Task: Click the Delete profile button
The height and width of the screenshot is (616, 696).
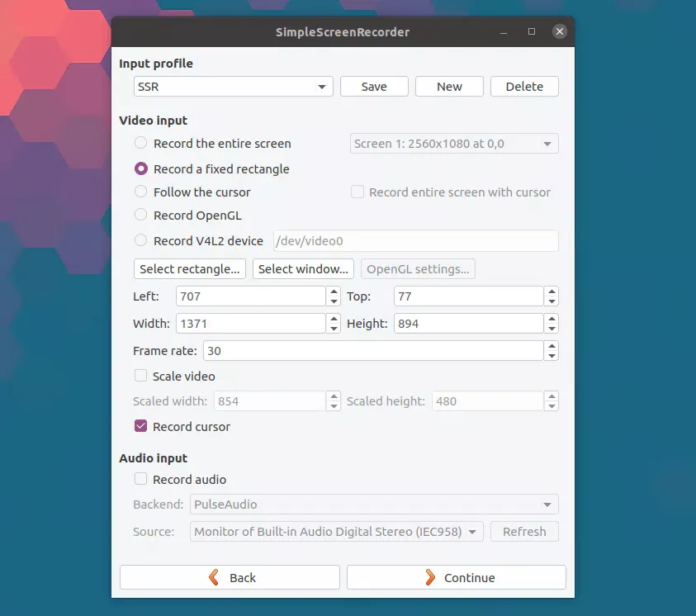Action: coord(524,87)
